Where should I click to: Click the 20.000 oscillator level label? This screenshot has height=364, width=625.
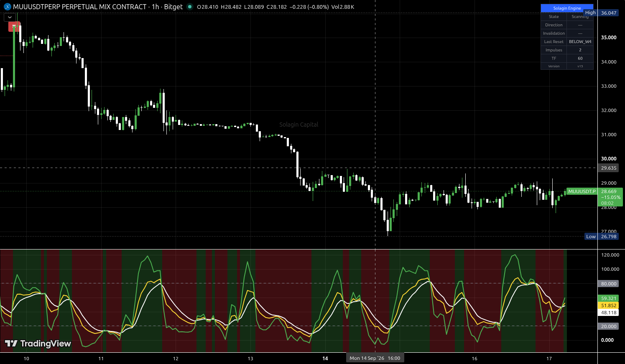609,326
